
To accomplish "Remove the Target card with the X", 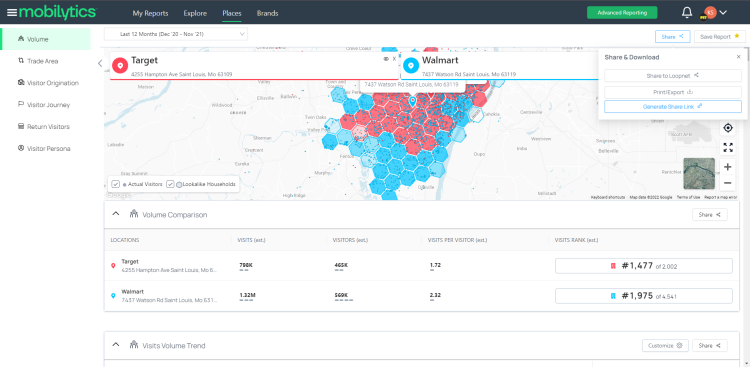I will pyautogui.click(x=395, y=59).
